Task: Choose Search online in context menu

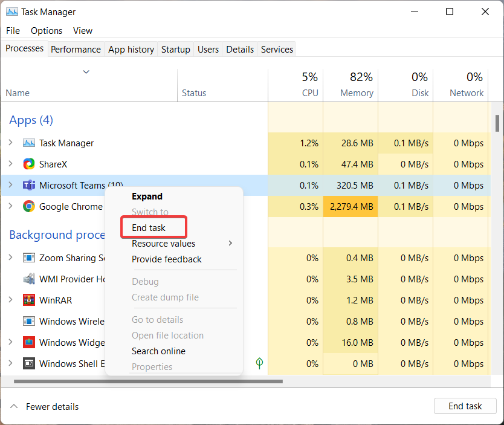Action: 158,351
